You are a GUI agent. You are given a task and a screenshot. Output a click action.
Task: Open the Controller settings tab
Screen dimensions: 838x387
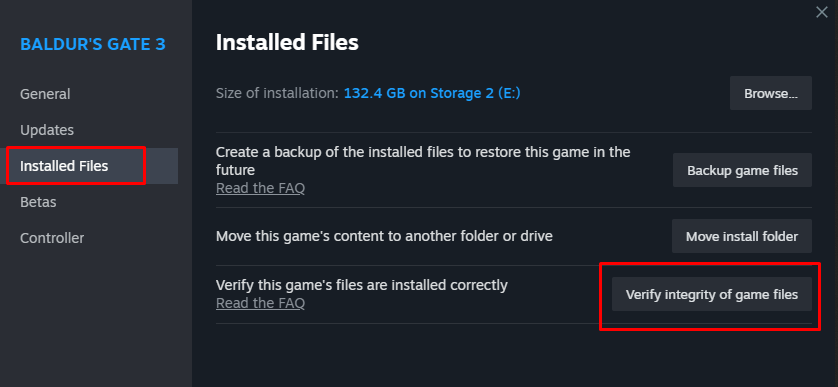coord(52,238)
